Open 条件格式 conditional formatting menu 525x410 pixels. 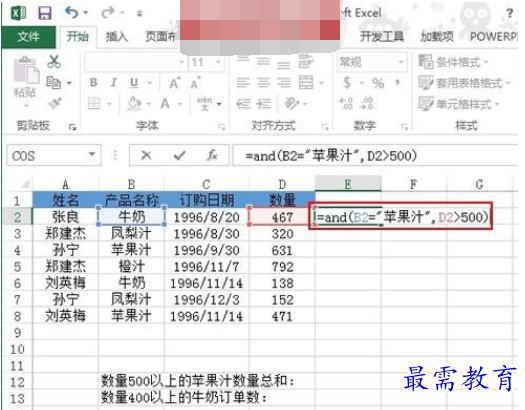coord(453,62)
